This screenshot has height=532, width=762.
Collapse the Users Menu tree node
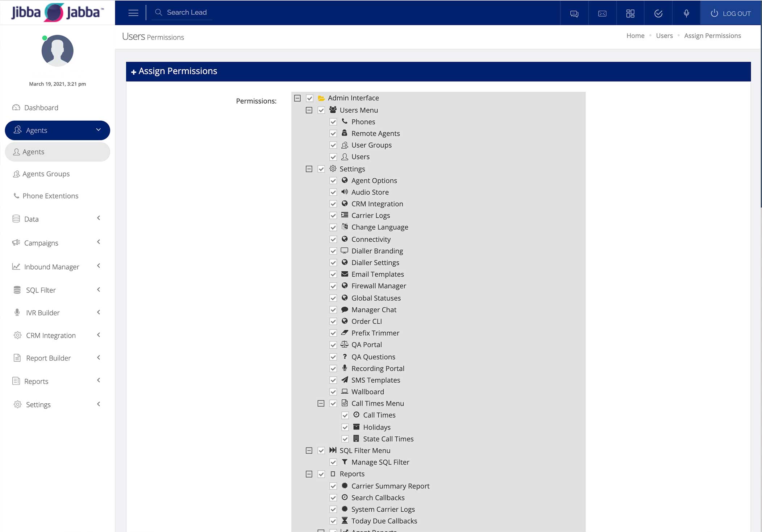(x=309, y=110)
